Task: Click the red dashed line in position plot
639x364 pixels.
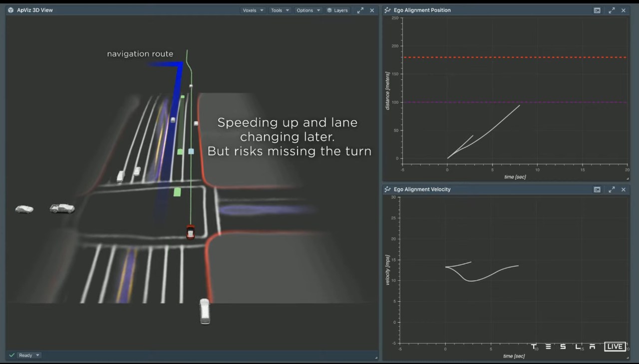Action: [x=515, y=57]
